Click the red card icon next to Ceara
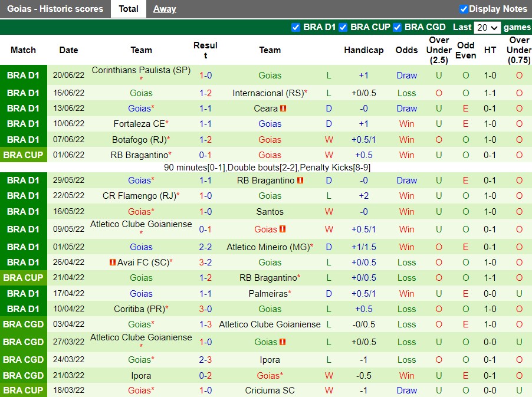The image size is (532, 397). coord(283,108)
